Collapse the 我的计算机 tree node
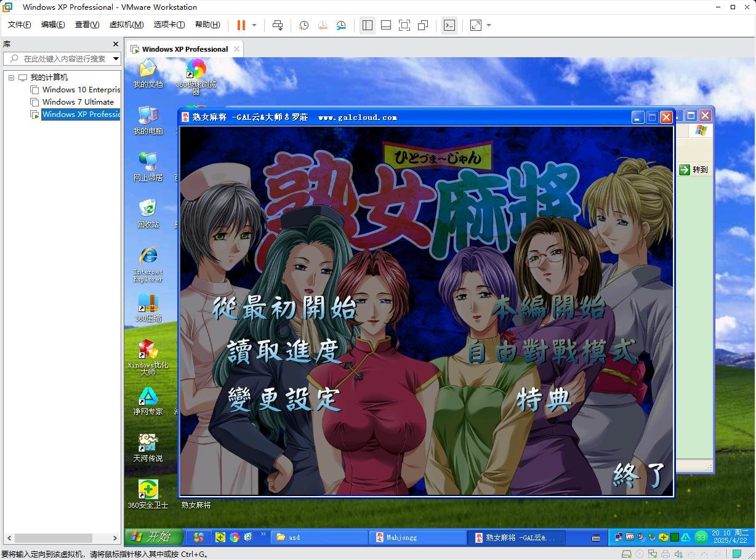756x560 pixels. pos(11,78)
